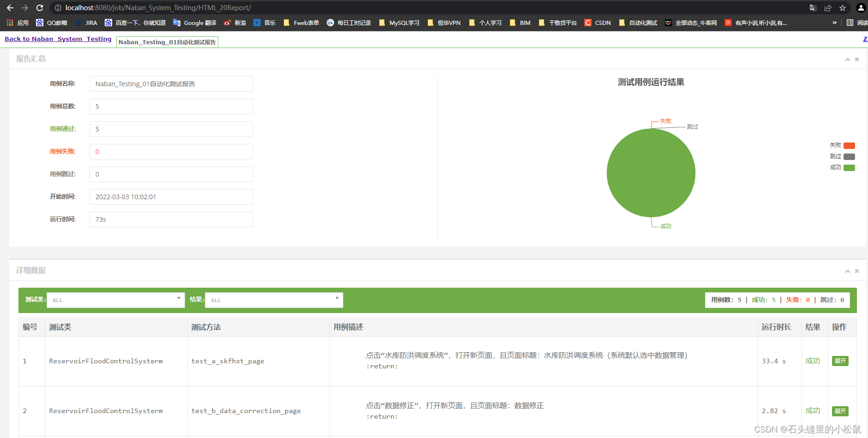Open the BIM bookmark folder
868x438 pixels.
[520, 23]
